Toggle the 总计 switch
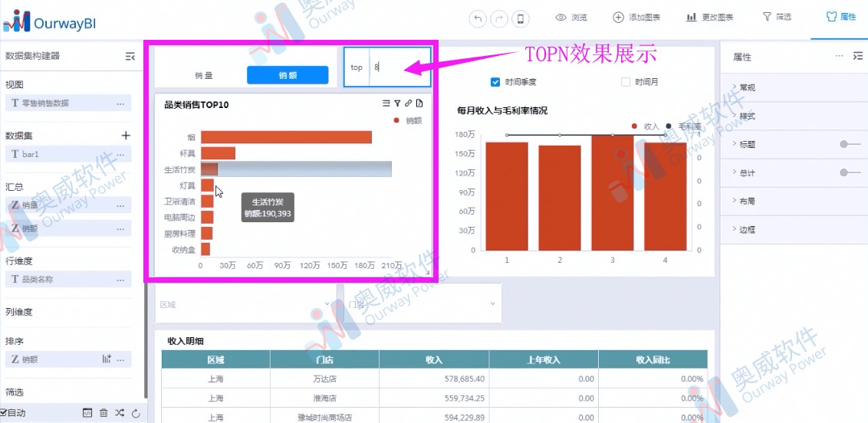 850,172
